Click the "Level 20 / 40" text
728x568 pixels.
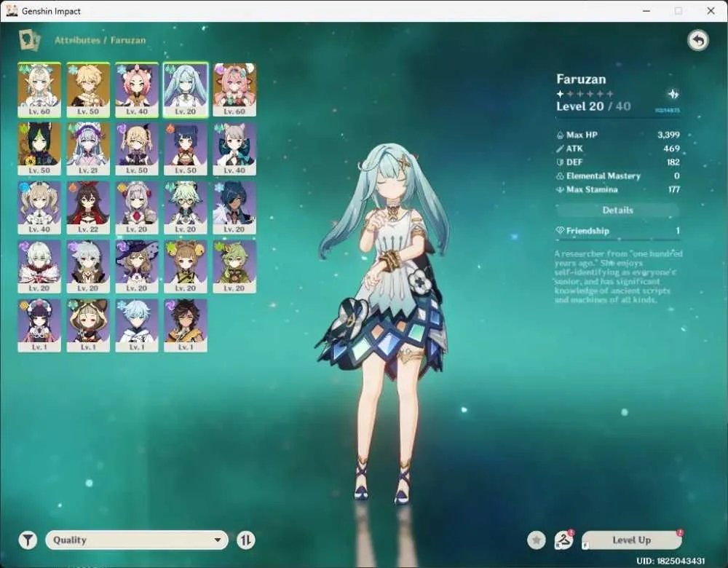coord(593,106)
